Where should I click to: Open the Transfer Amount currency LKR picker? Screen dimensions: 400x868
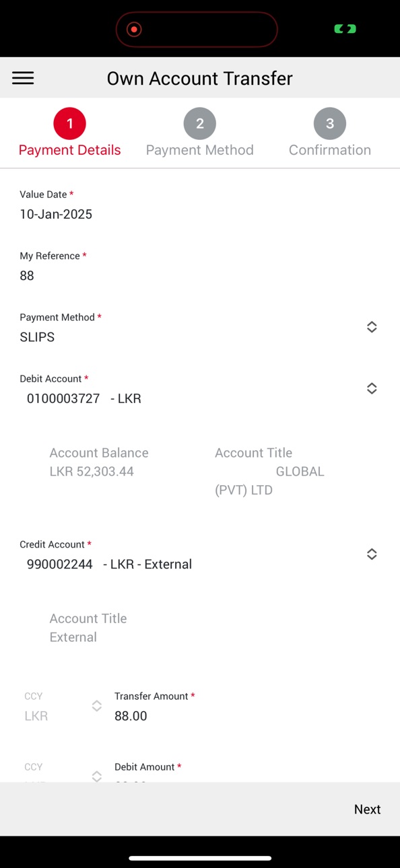[x=97, y=706]
